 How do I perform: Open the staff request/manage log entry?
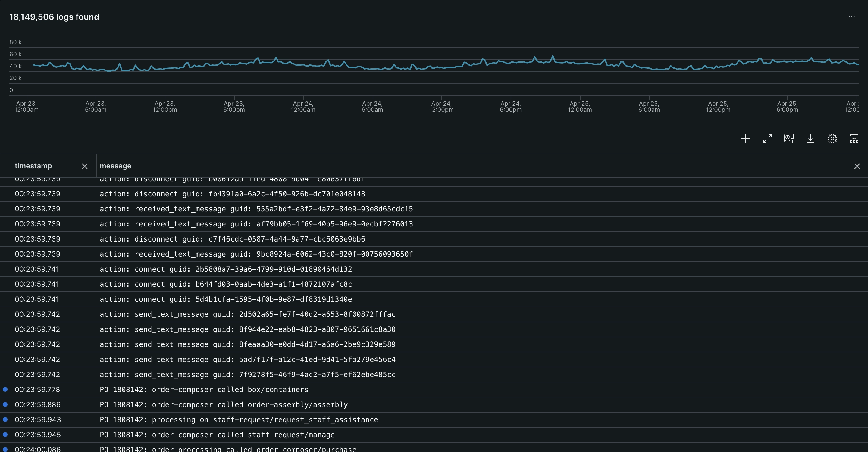217,435
